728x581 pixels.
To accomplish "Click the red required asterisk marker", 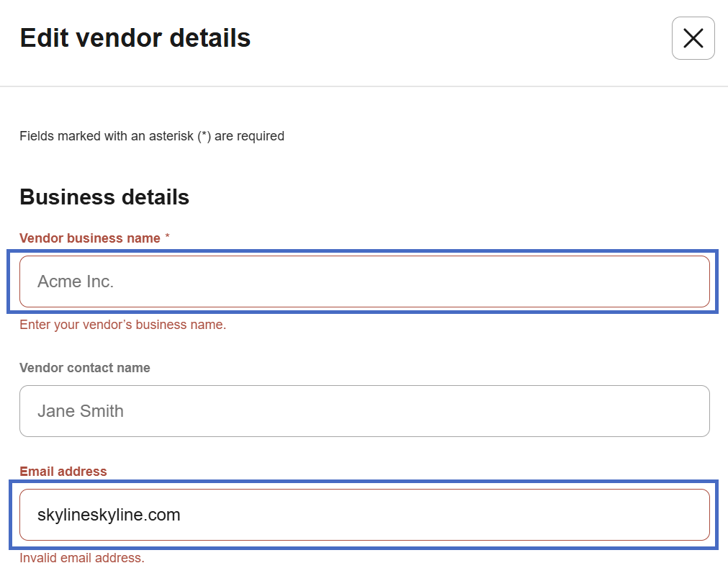I will tap(167, 238).
